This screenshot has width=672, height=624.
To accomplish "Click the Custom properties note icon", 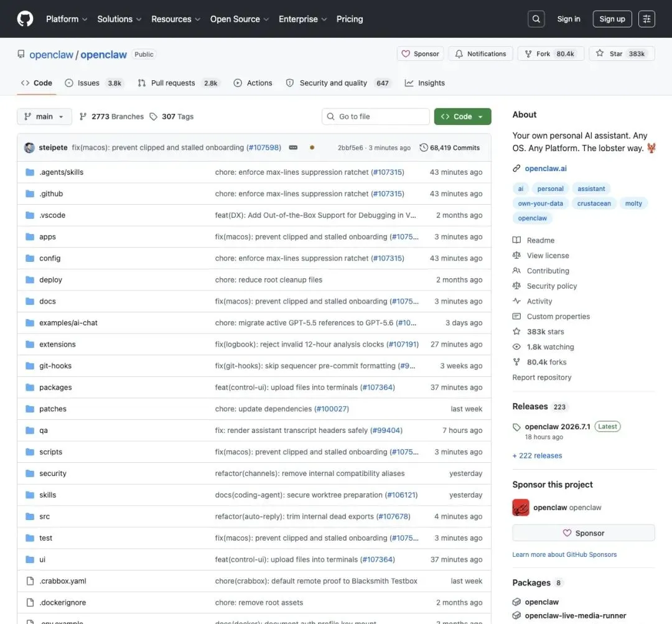I will point(516,316).
